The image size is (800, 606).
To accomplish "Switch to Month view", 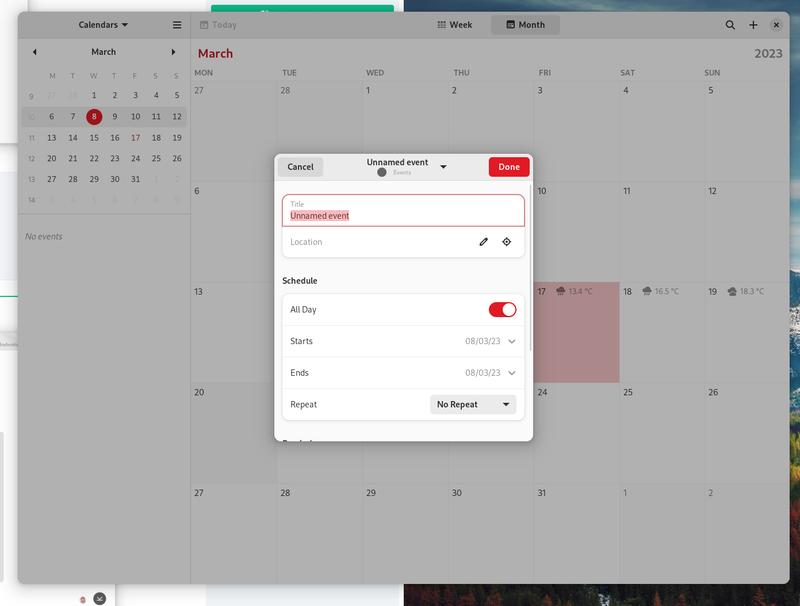I will (x=526, y=24).
